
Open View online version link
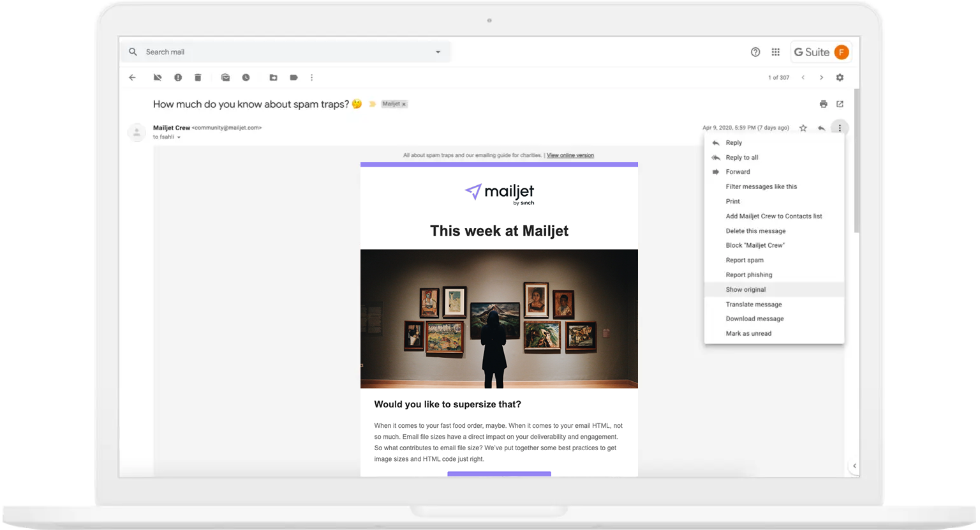(x=570, y=155)
